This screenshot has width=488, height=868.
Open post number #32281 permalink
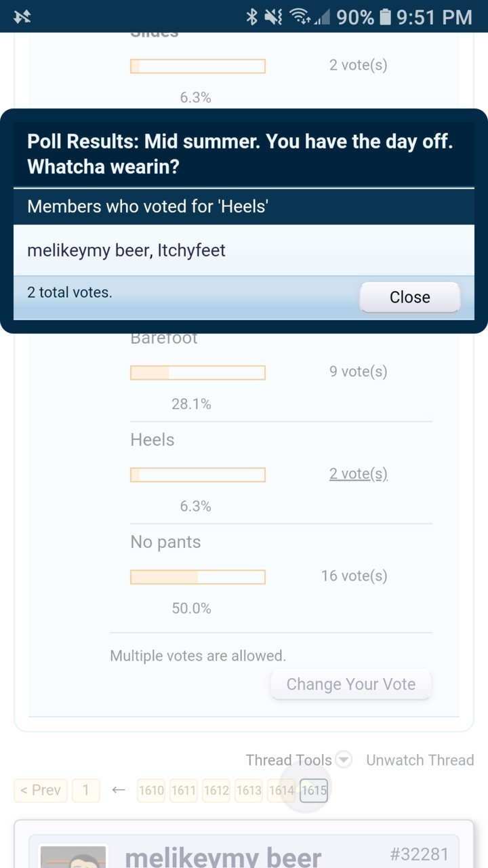coord(419,853)
